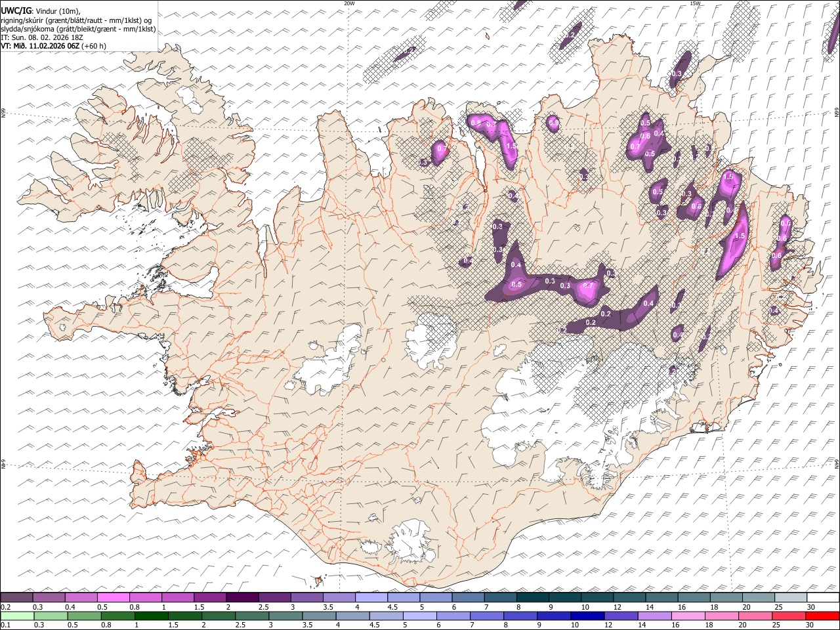Pick top-row light lavender swatch starting at 4
The width and height of the screenshot is (840, 630).
pos(371,598)
